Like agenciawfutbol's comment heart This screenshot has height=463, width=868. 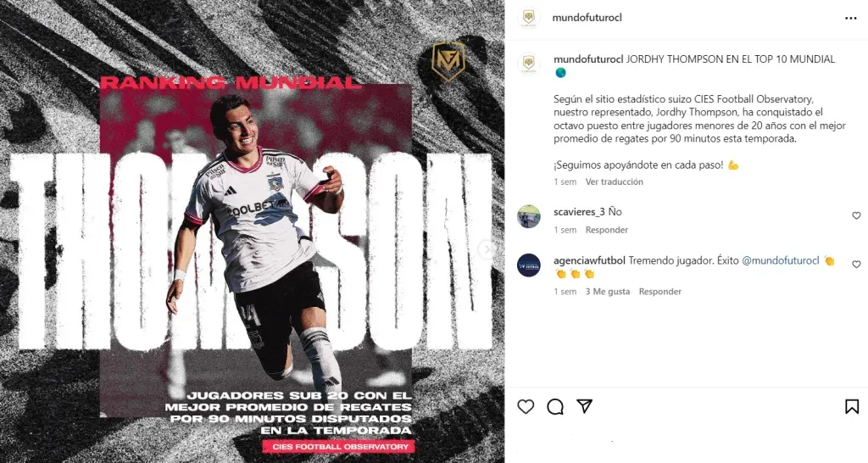(856, 265)
